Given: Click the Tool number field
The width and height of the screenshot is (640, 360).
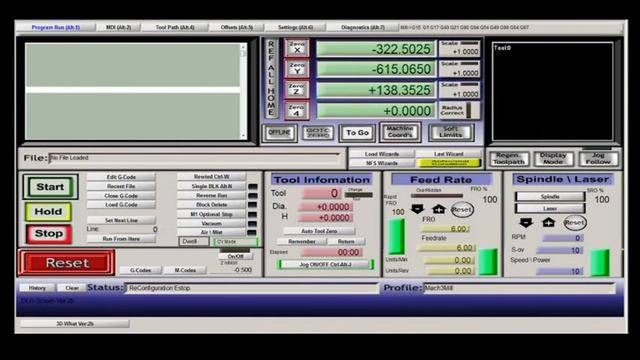Looking at the screenshot, I should point(322,193).
